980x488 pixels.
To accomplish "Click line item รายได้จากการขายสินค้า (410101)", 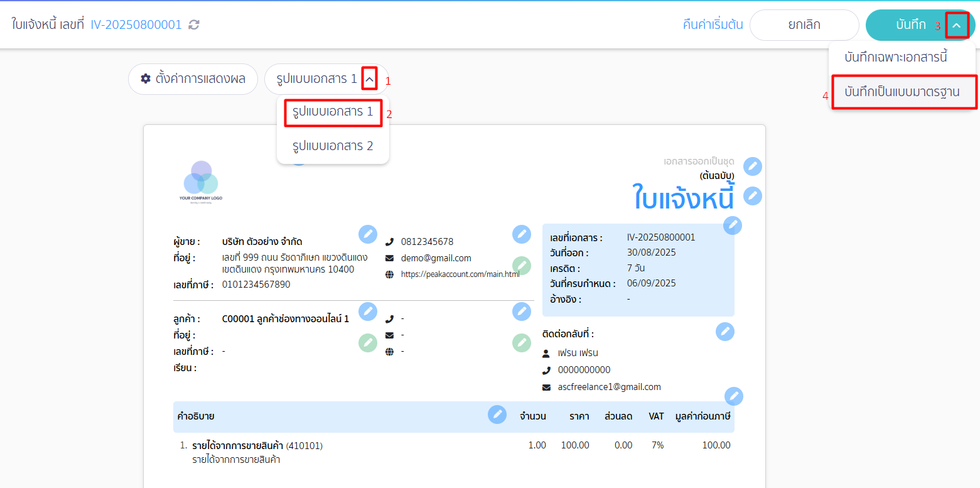I will pos(257,446).
